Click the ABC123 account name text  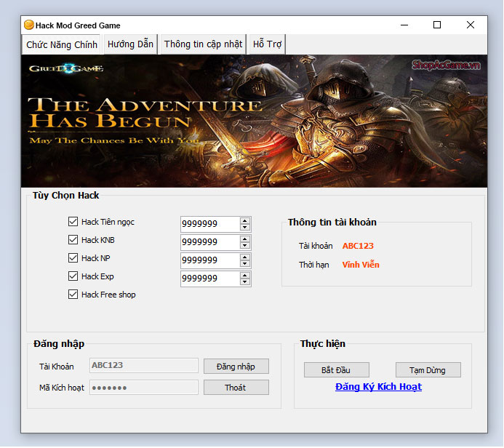point(358,246)
